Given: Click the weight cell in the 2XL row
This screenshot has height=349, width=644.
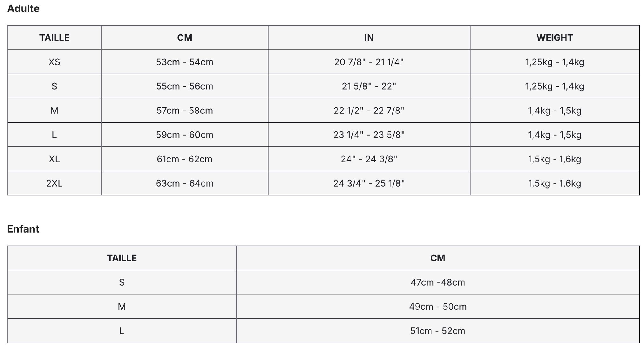Looking at the screenshot, I should (554, 183).
